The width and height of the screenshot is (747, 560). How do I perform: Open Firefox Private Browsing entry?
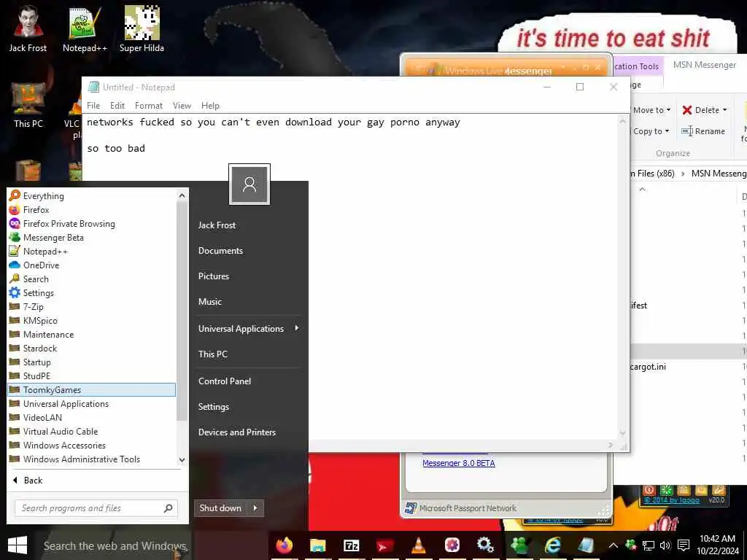91,223
